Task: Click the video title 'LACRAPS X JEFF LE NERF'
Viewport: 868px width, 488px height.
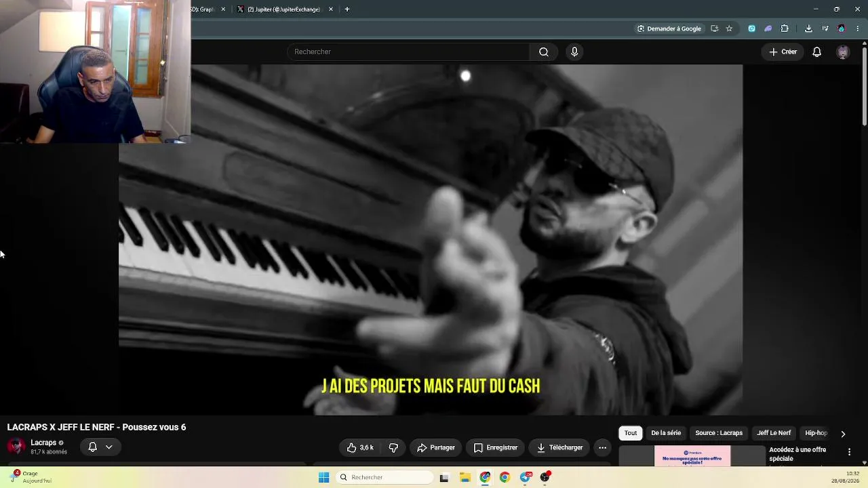Action: (96, 427)
